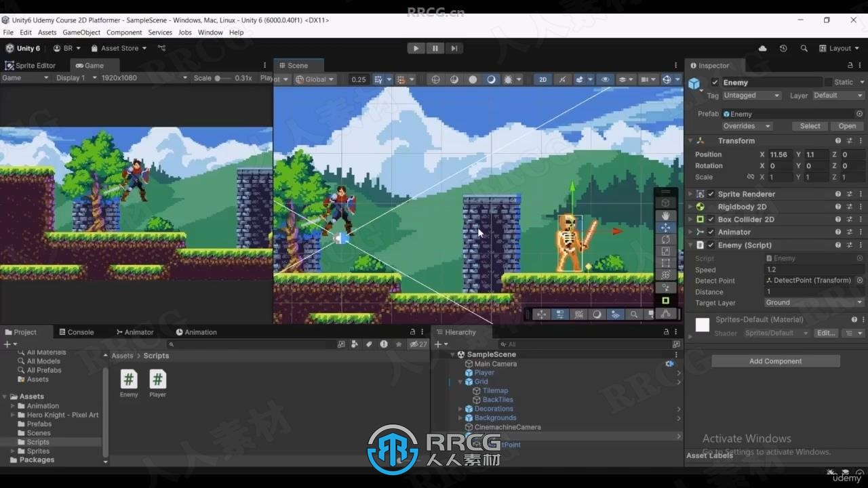Disable the Sprite Renderer component checkbox
Viewport: 868px width, 488px height.
click(x=711, y=194)
